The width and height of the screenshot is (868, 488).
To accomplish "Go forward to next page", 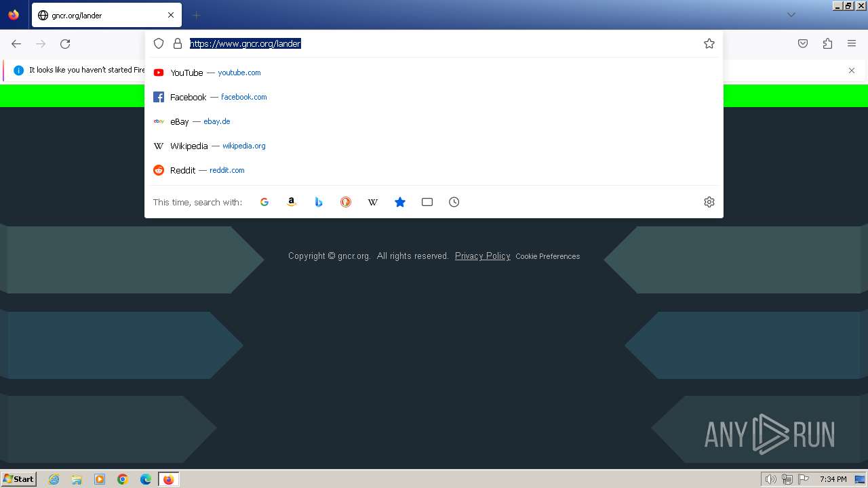I will pos(41,43).
